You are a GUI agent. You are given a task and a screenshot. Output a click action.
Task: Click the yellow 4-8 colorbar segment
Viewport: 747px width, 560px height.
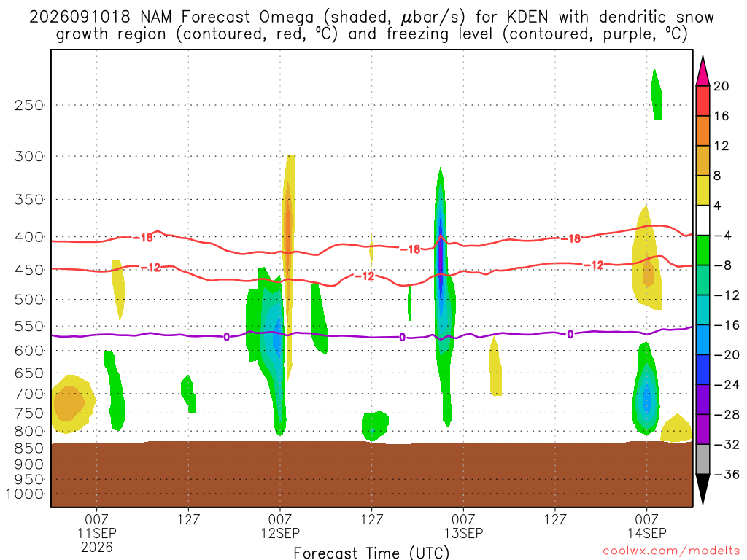703,190
